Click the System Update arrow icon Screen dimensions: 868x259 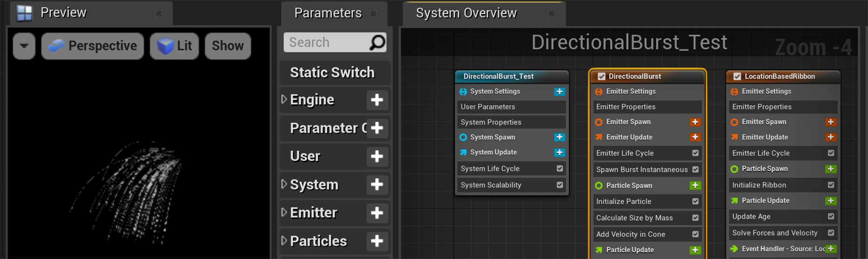(x=463, y=153)
